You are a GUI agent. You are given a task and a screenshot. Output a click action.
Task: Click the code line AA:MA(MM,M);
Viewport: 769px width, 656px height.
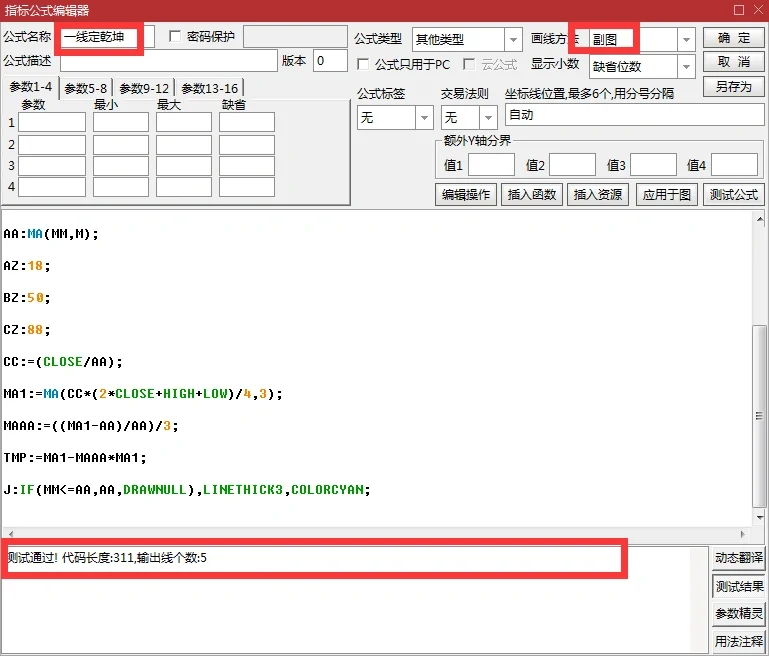point(51,234)
